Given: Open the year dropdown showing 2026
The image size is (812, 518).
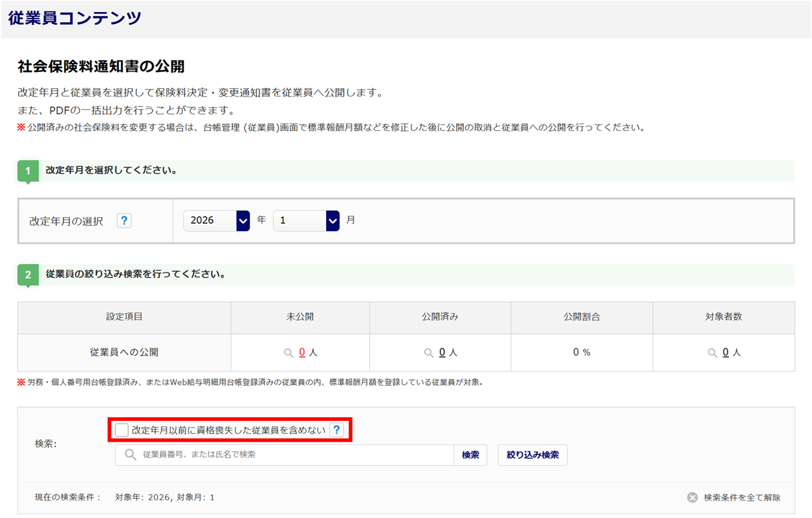Looking at the screenshot, I should point(216,221).
